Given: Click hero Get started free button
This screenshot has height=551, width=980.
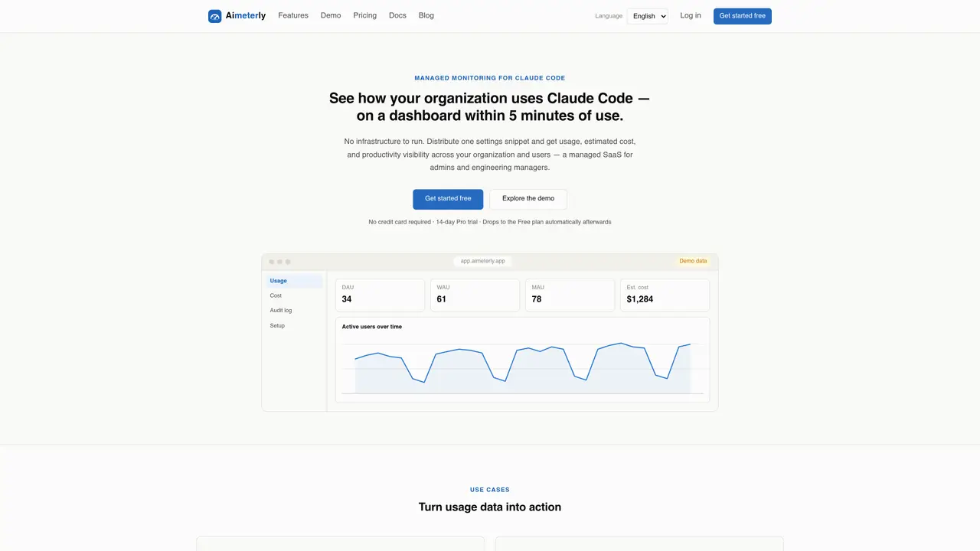Looking at the screenshot, I should tap(448, 199).
